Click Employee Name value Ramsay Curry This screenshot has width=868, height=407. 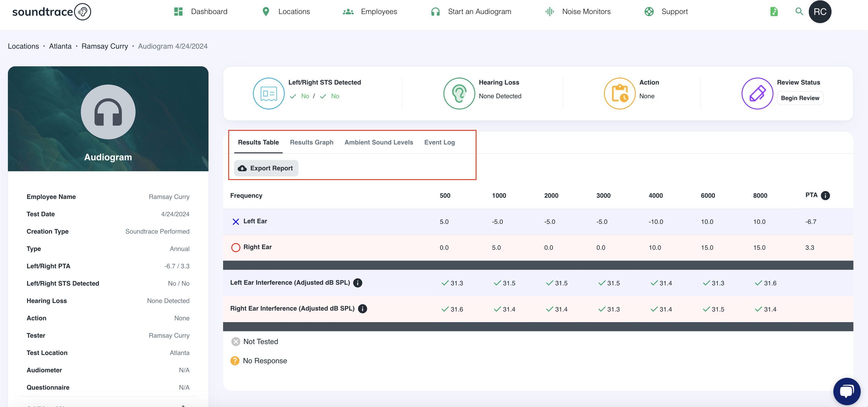(x=169, y=197)
